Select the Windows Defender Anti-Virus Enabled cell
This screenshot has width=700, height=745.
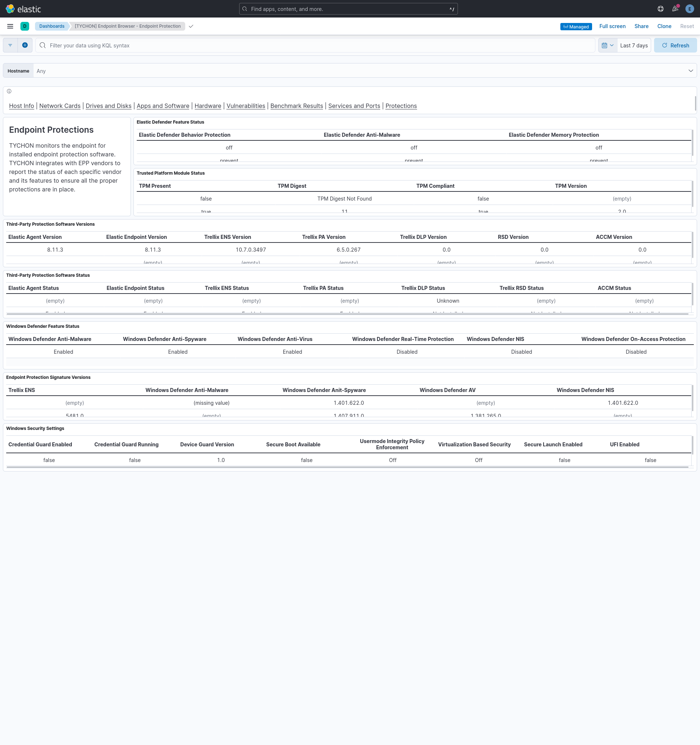coord(292,352)
